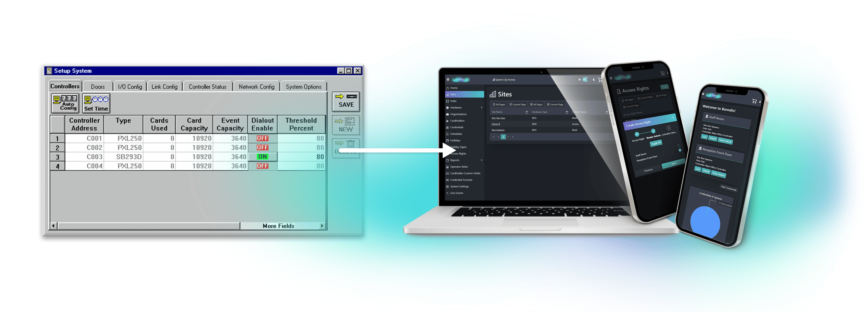Switch to the System Options tab
868x312 pixels.
(303, 87)
